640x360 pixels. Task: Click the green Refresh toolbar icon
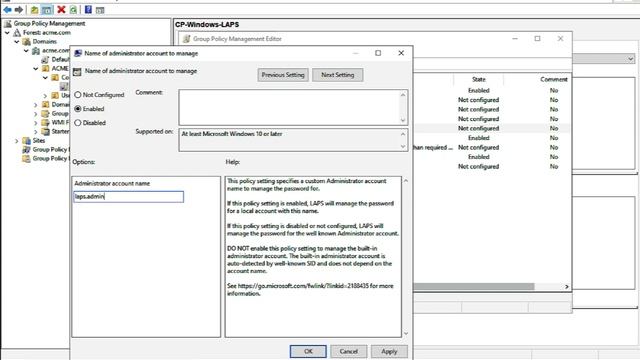tap(73, 9)
